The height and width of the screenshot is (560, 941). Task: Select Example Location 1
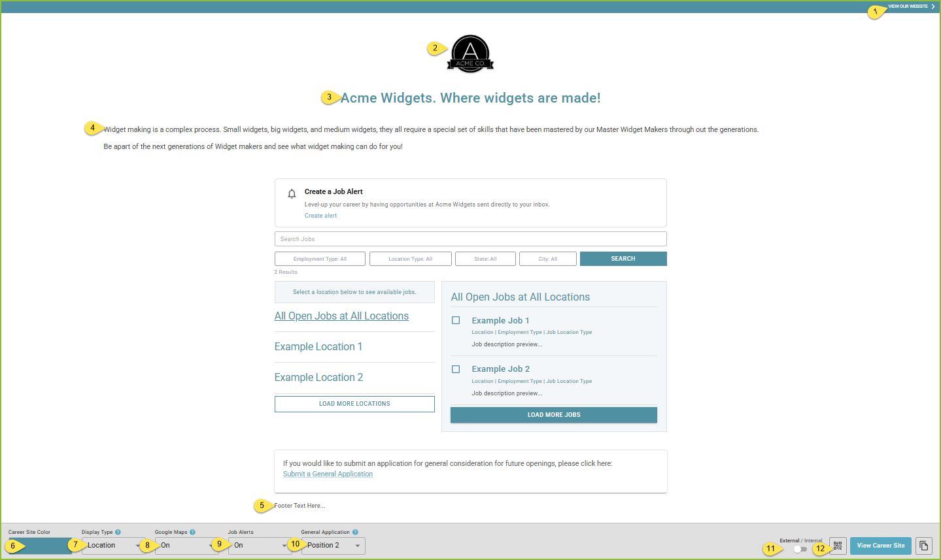point(318,347)
